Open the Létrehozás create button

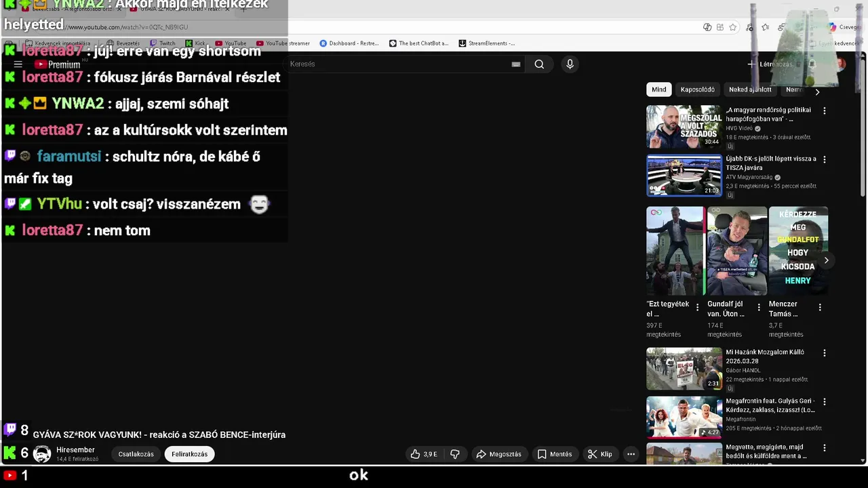pyautogui.click(x=770, y=64)
